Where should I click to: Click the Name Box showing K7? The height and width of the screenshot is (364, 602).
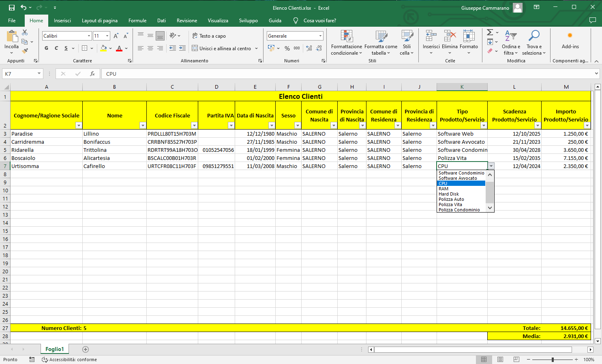coord(22,74)
